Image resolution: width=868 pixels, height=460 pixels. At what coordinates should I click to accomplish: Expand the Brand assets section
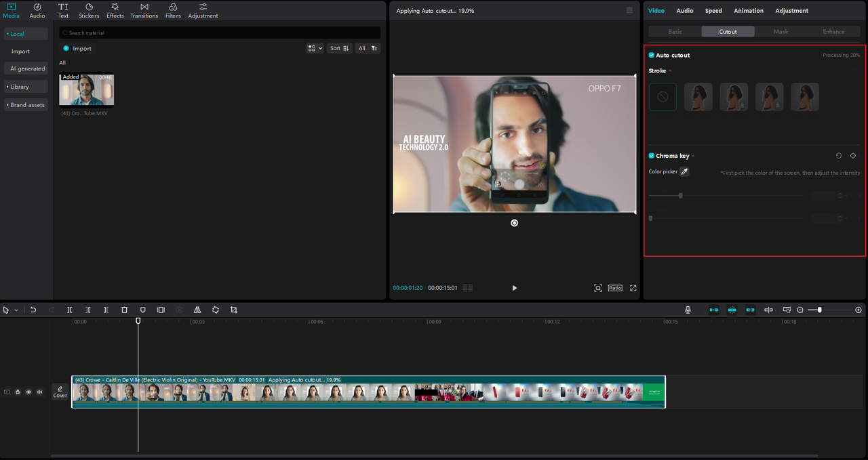click(x=26, y=105)
